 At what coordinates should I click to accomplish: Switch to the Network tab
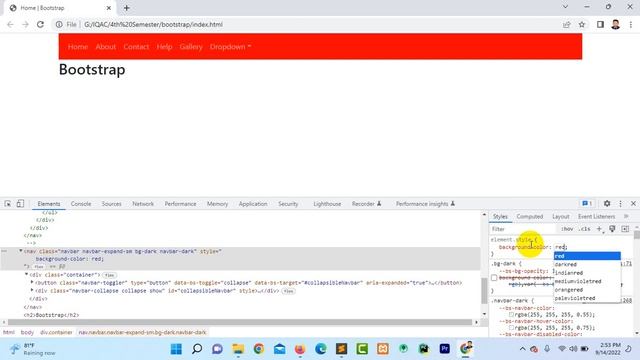point(143,204)
